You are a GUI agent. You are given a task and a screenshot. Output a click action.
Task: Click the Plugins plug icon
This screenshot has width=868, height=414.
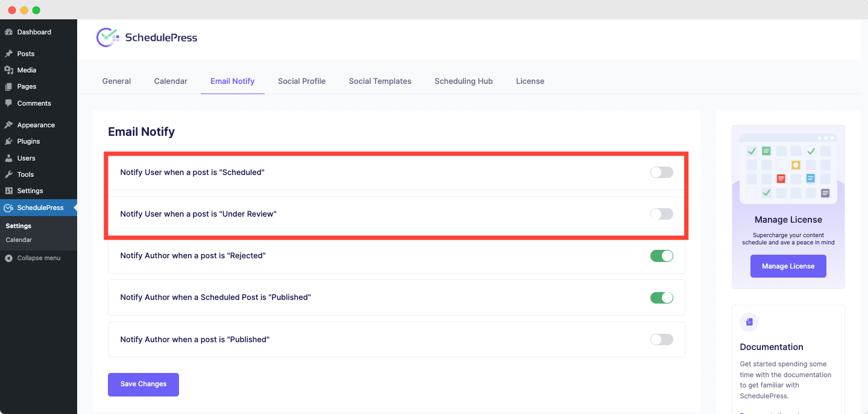coord(8,141)
